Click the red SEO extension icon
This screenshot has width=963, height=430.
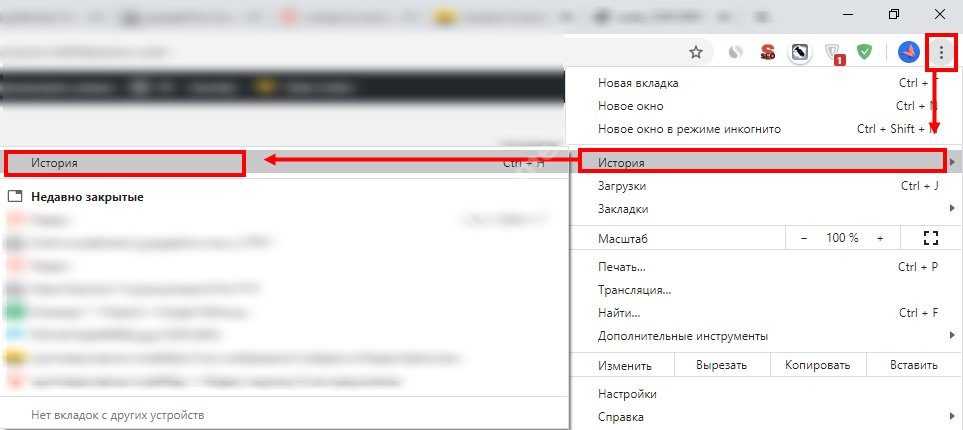[x=768, y=52]
